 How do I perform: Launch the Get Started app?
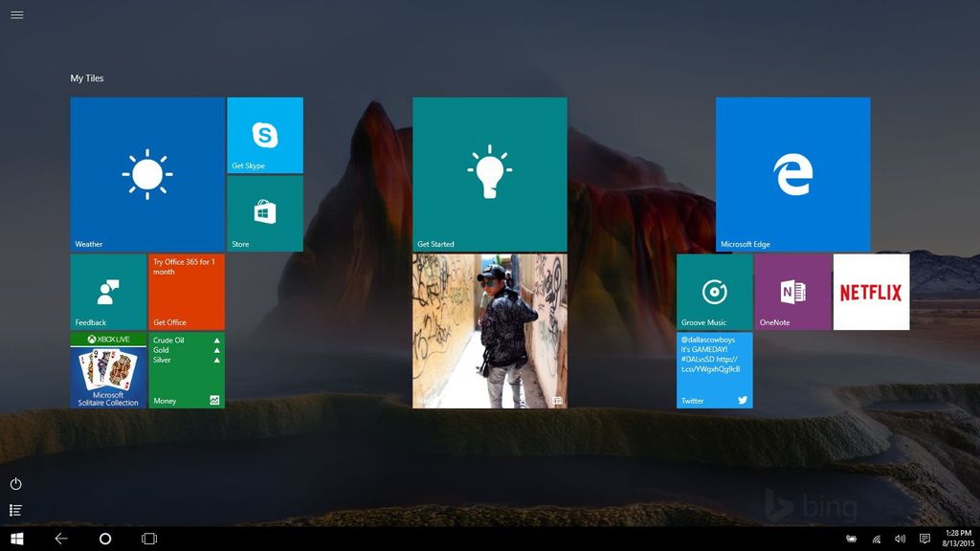click(489, 172)
